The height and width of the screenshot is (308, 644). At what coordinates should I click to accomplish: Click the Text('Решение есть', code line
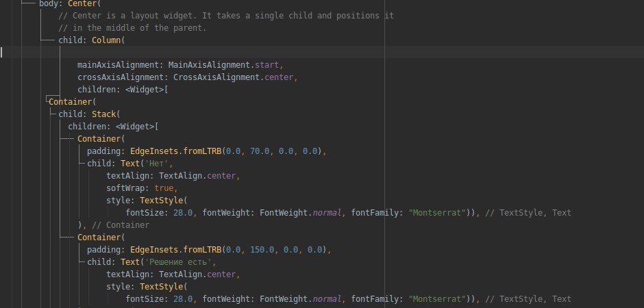coord(151,261)
